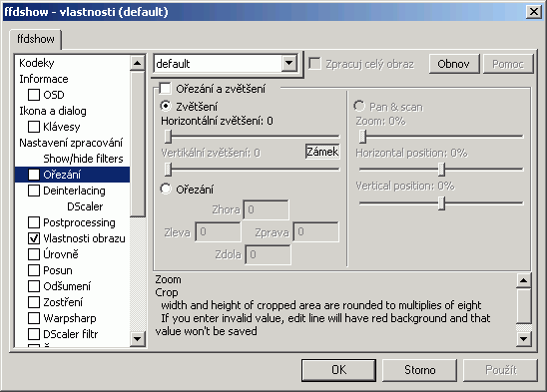Click the filter list scrollbar thumb
The image size is (547, 392).
pyautogui.click(x=138, y=144)
